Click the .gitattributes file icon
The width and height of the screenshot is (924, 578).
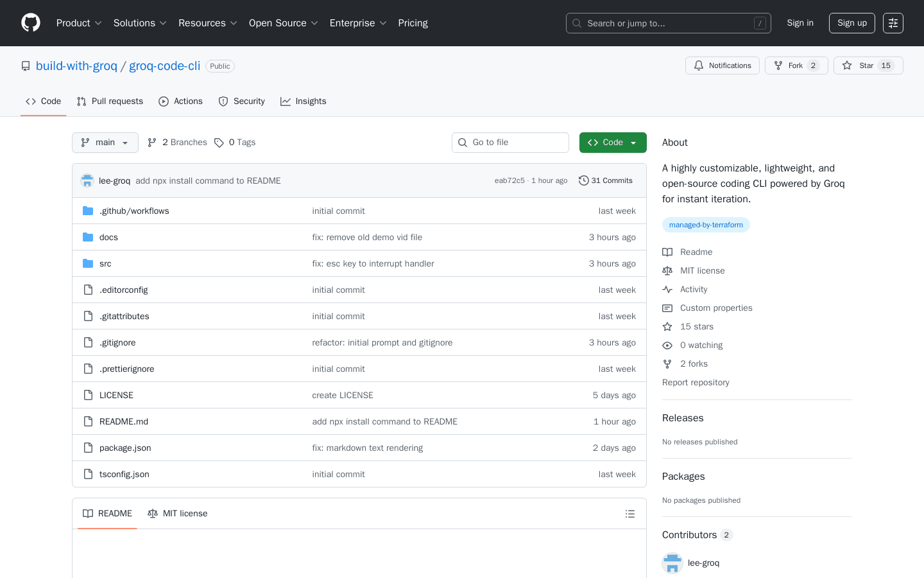click(x=88, y=316)
